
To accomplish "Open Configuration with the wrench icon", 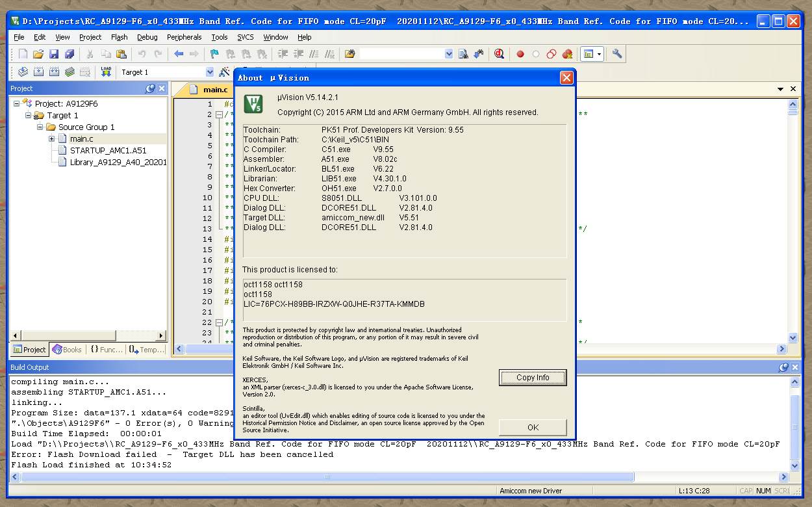I will [617, 54].
